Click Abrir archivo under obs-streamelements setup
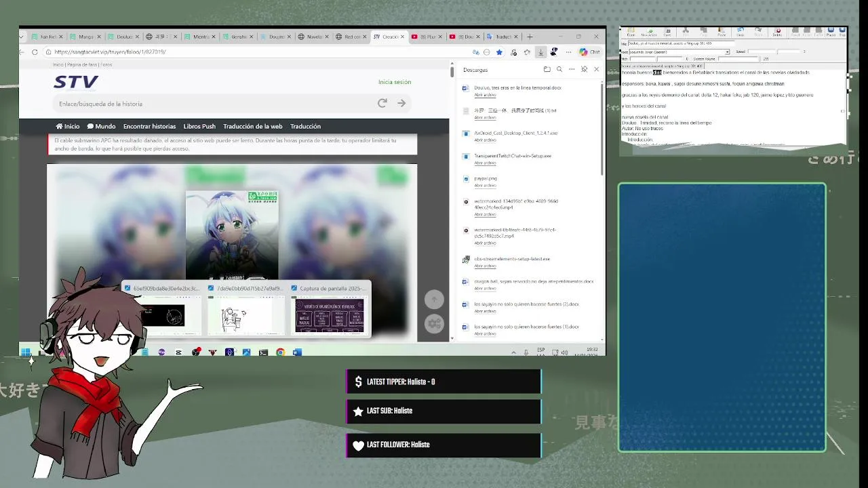The image size is (868, 488). (485, 266)
